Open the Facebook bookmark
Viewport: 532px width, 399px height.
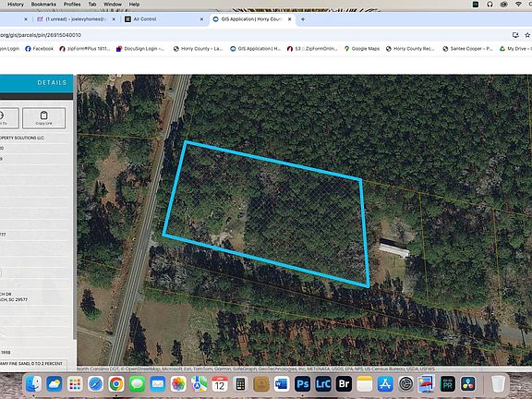pyautogui.click(x=39, y=49)
